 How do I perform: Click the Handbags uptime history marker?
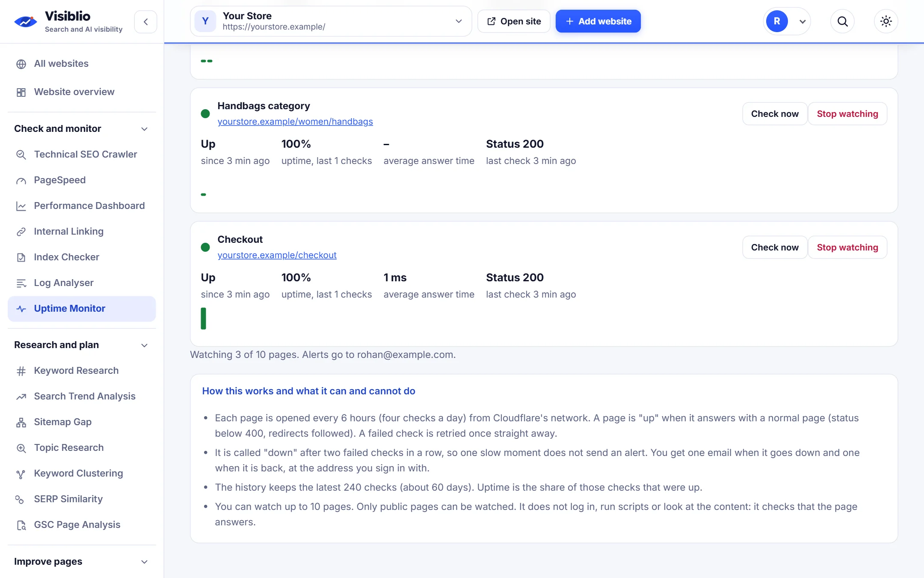point(204,194)
